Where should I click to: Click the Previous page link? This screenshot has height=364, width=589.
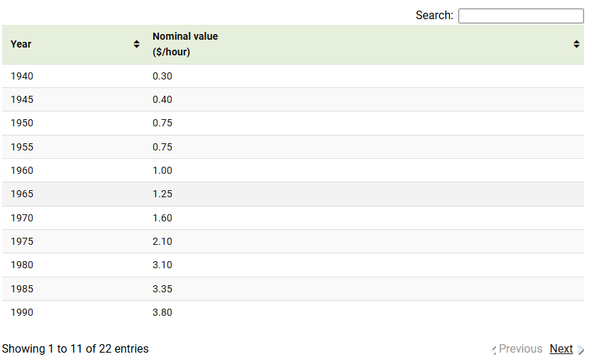point(520,349)
